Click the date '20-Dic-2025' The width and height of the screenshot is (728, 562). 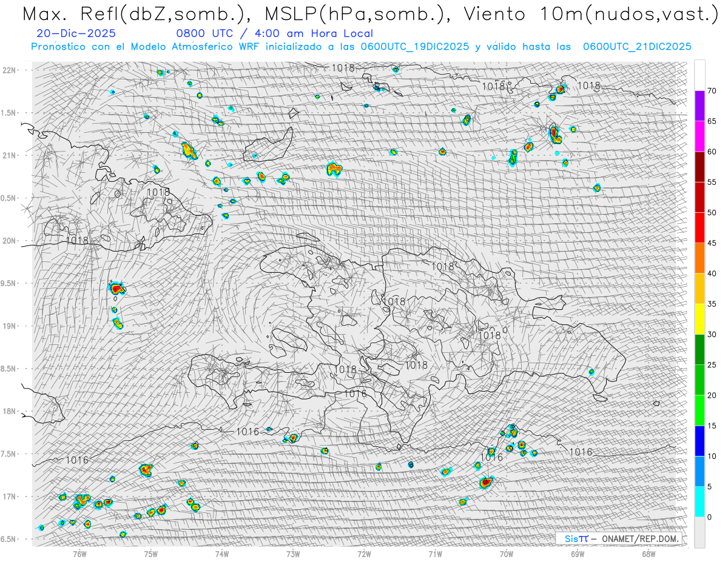pos(76,34)
